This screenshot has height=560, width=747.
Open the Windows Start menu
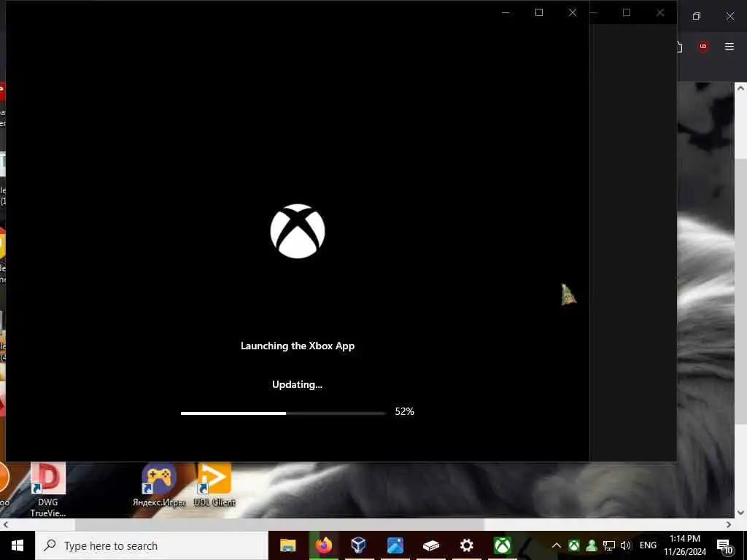(x=18, y=545)
